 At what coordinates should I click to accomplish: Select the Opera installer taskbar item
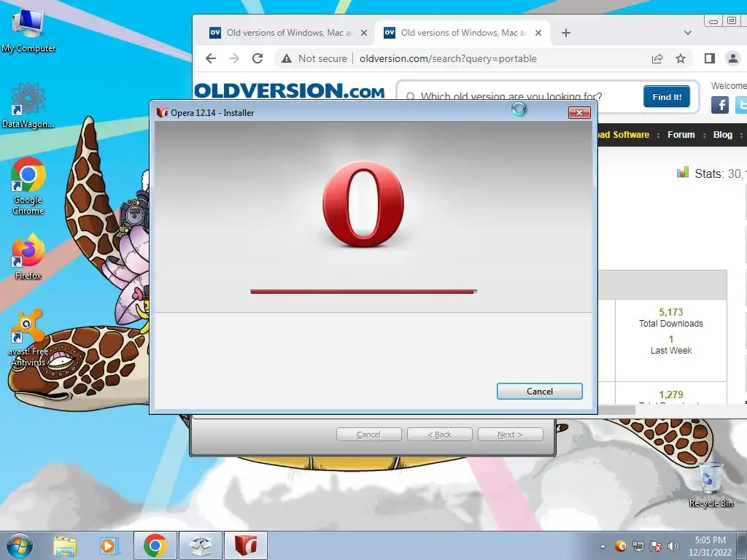(x=245, y=545)
